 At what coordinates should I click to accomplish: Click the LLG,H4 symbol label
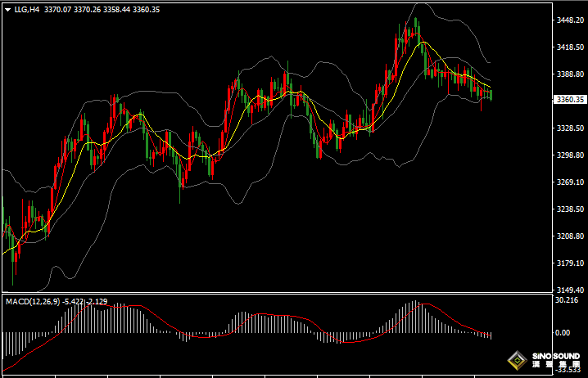point(27,10)
